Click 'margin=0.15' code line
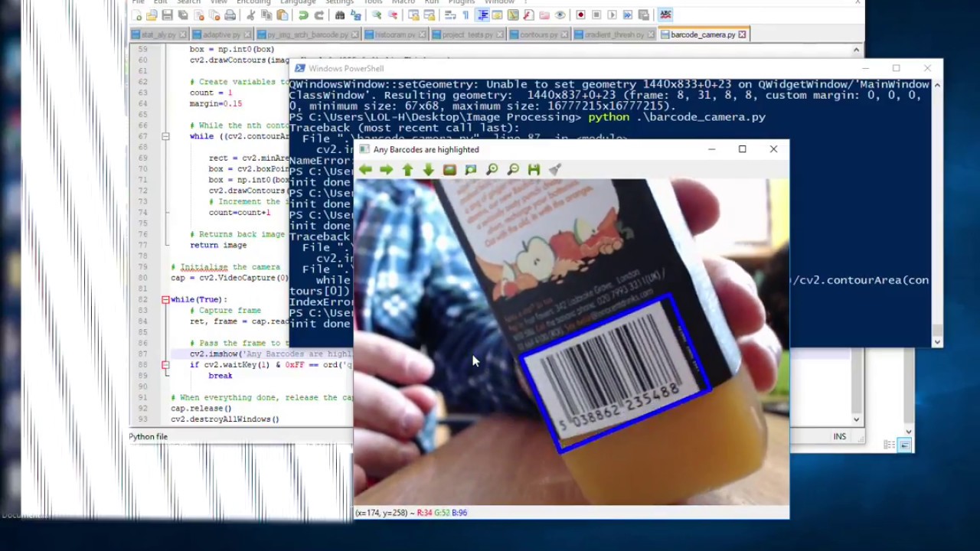Viewport: 980px width, 551px height. pos(216,103)
